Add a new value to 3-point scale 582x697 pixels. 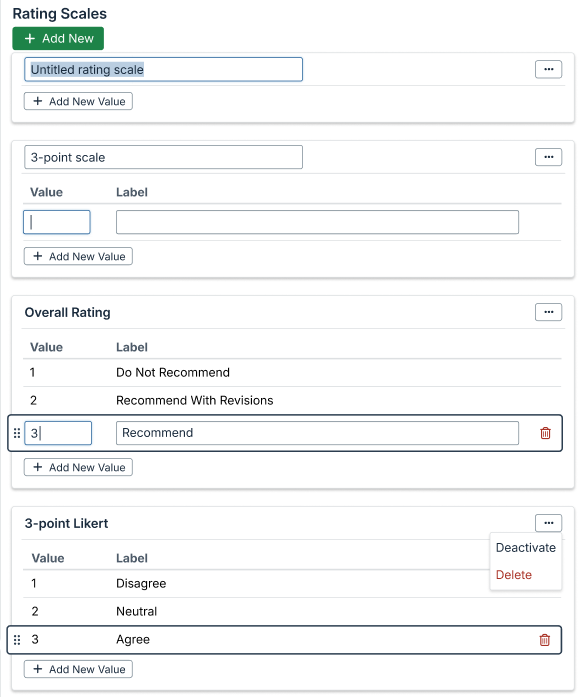pos(78,256)
